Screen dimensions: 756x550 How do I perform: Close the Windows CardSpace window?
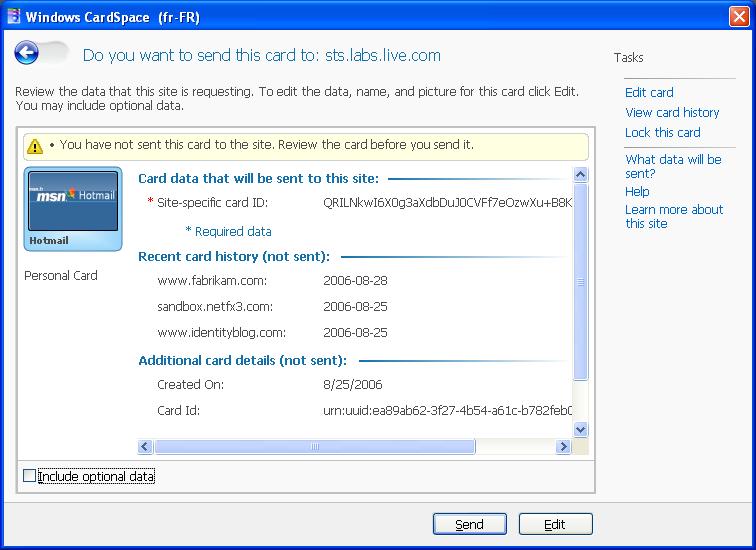pyautogui.click(x=739, y=16)
